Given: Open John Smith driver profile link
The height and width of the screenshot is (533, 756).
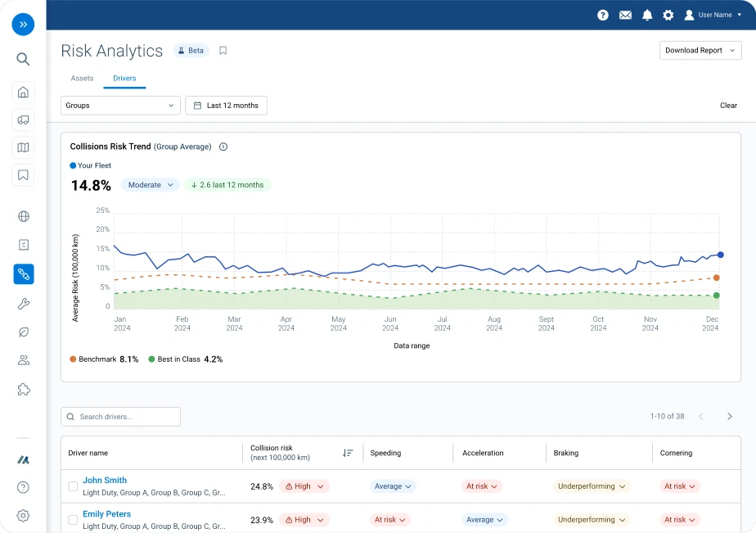Looking at the screenshot, I should click(105, 481).
